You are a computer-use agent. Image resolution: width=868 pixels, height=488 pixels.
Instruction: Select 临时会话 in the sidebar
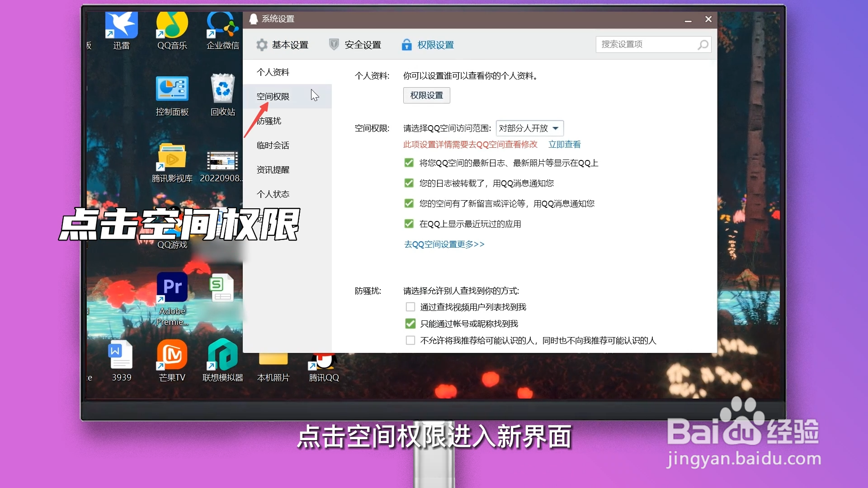pos(287,145)
